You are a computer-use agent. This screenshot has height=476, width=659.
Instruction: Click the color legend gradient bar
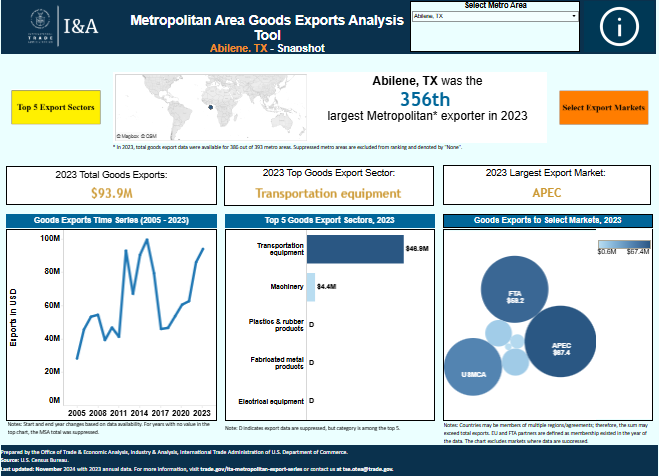(x=624, y=245)
